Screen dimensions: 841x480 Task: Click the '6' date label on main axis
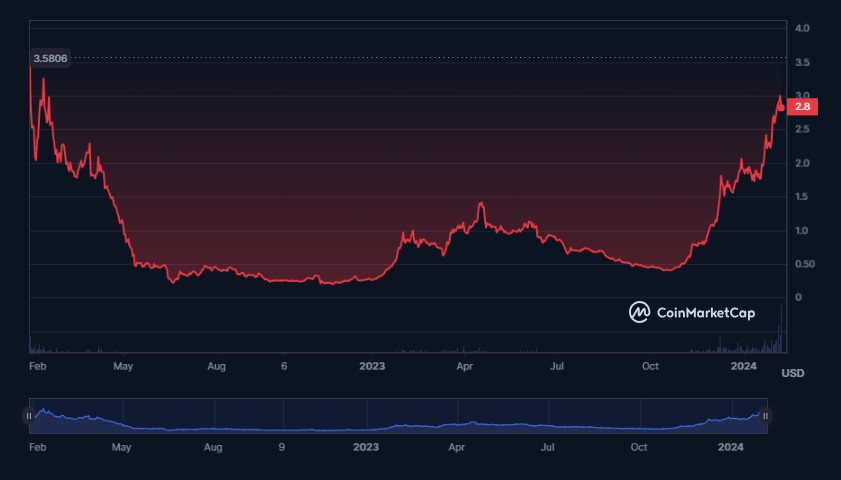click(284, 366)
